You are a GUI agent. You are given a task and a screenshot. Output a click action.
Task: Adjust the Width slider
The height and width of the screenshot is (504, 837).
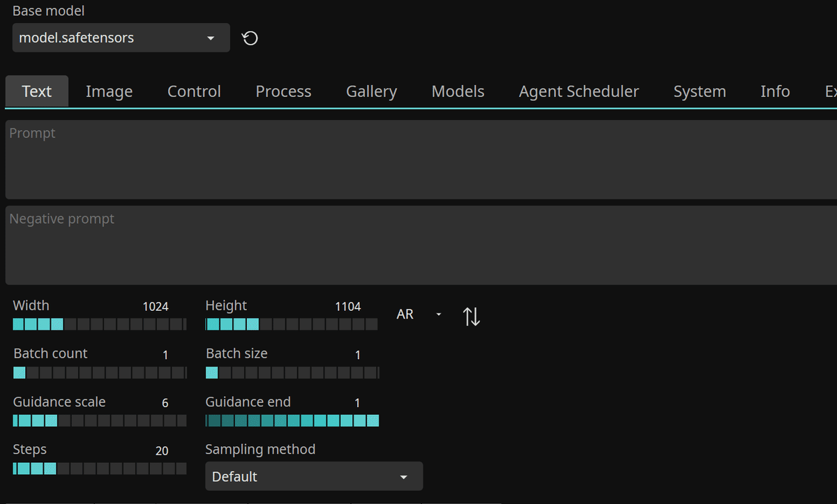click(100, 324)
